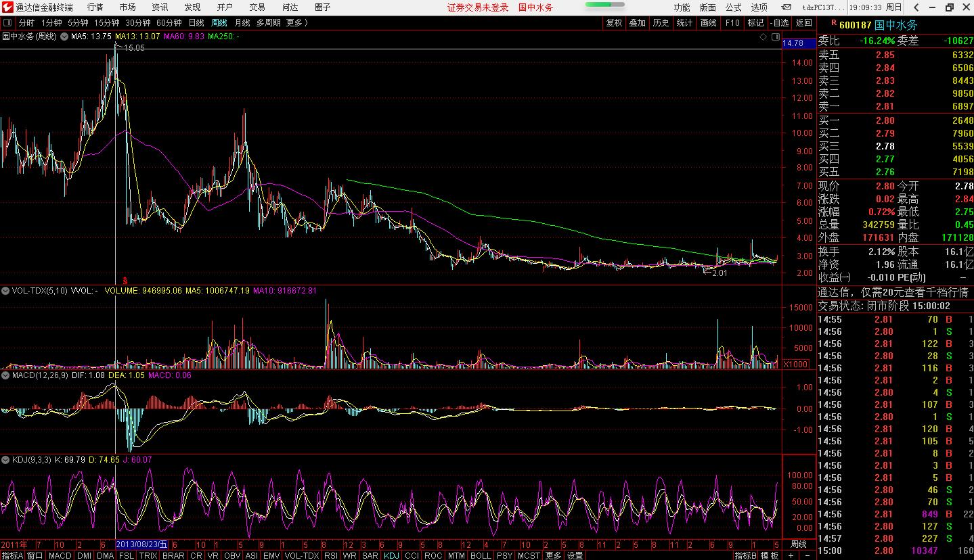
Task: Click the F10 company info button
Action: 732,23
